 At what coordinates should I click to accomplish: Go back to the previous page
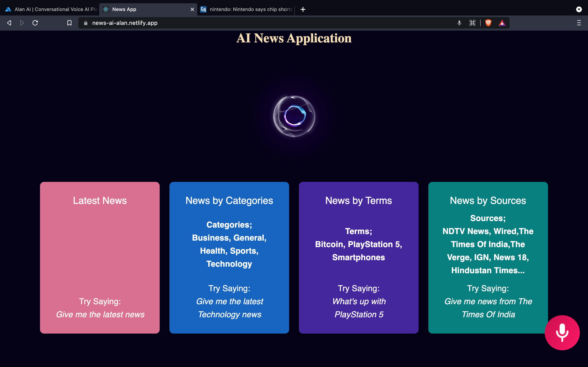9,23
